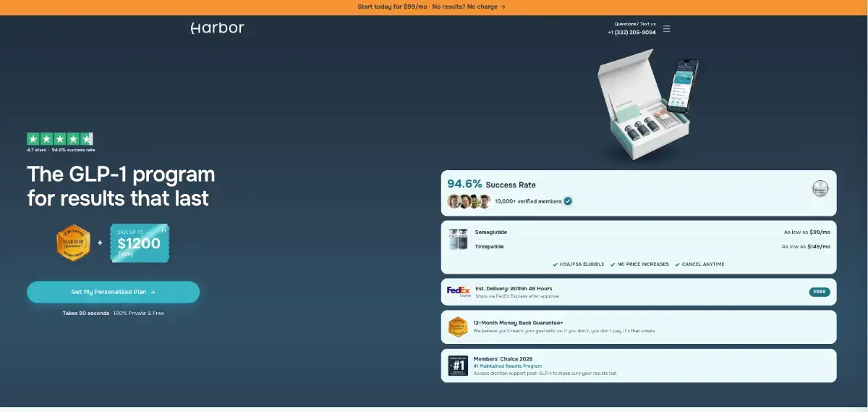Click '10,000+ verified members' text

[528, 201]
